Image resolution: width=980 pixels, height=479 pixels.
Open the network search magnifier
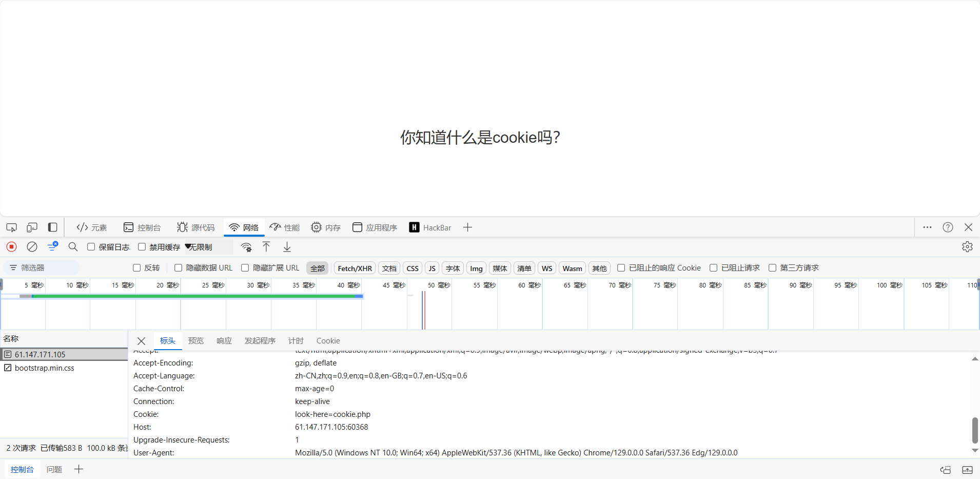click(x=73, y=247)
